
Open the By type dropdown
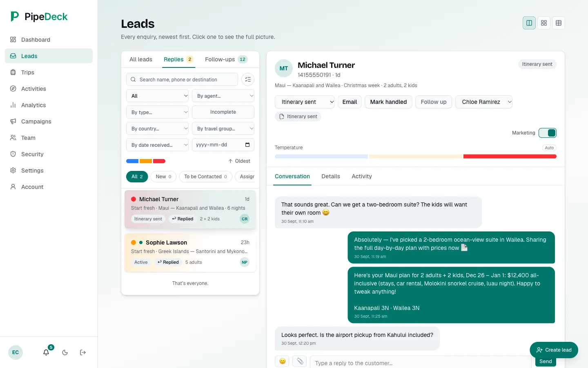point(157,112)
